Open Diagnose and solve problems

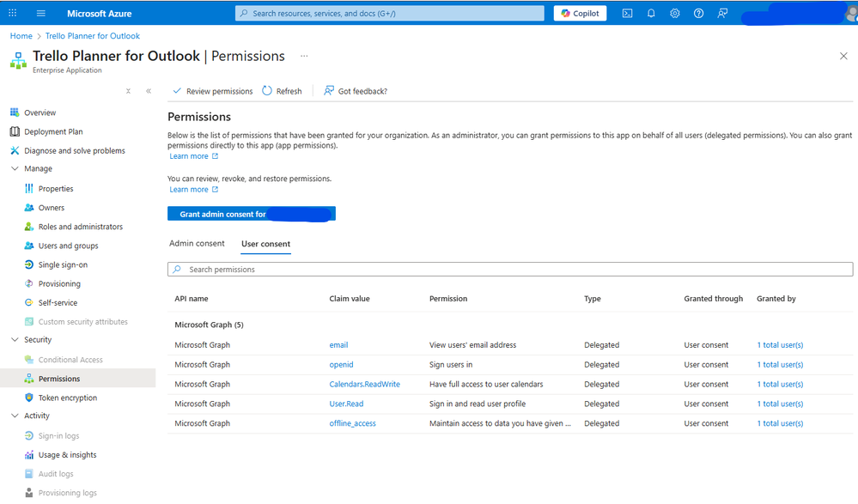click(75, 150)
